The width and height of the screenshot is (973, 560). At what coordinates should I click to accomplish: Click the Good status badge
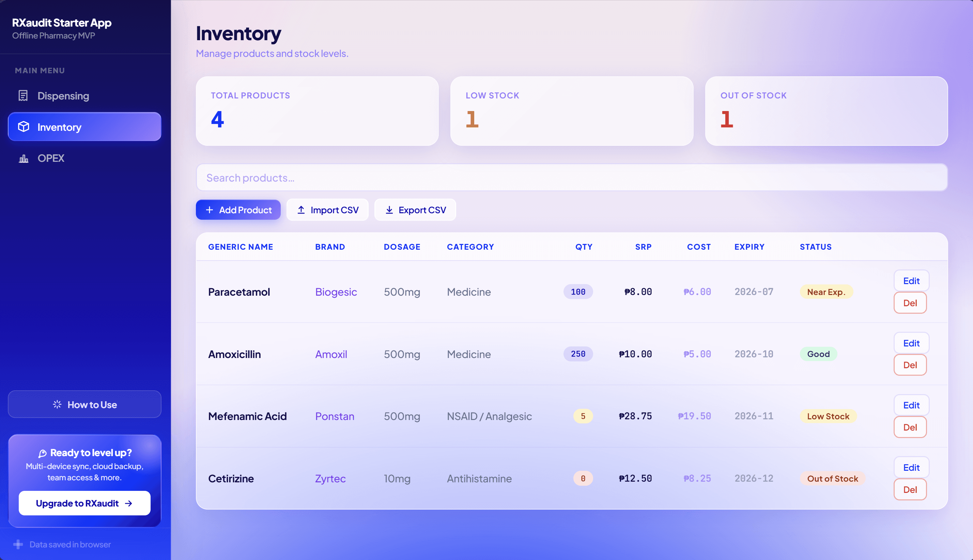(818, 354)
